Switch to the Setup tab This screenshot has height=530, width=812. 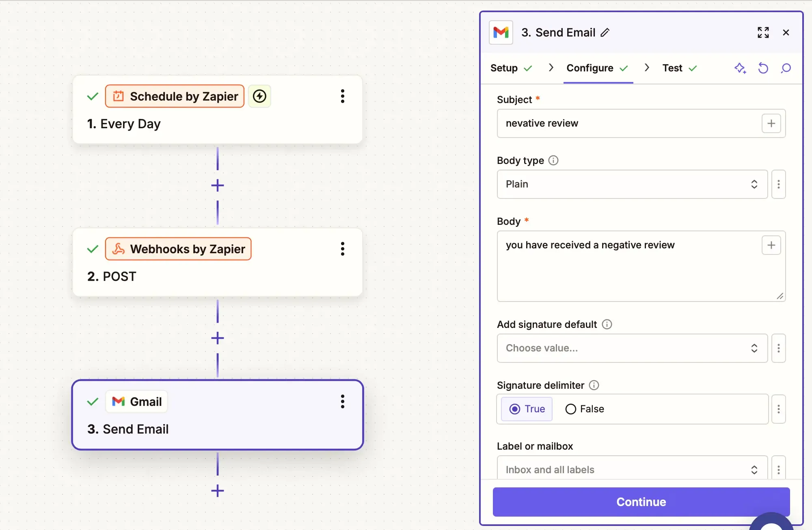click(x=511, y=68)
